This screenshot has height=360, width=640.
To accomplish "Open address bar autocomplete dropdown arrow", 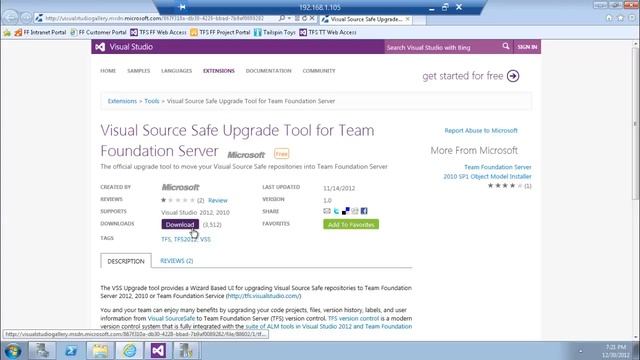I will point(289,18).
